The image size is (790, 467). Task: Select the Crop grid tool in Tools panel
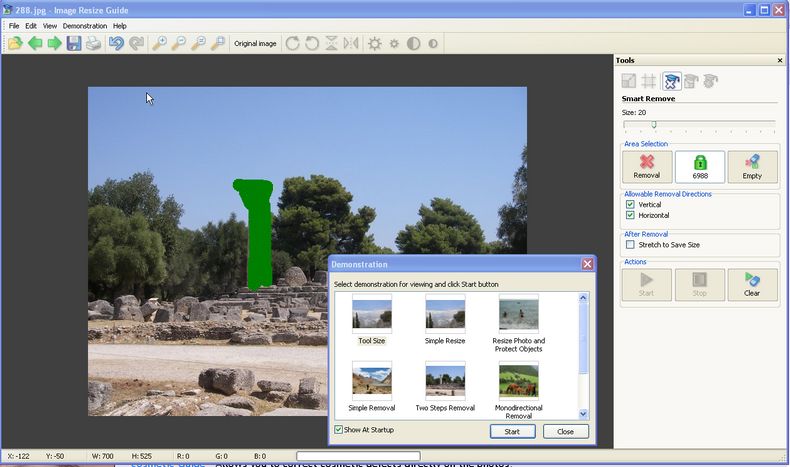[648, 81]
